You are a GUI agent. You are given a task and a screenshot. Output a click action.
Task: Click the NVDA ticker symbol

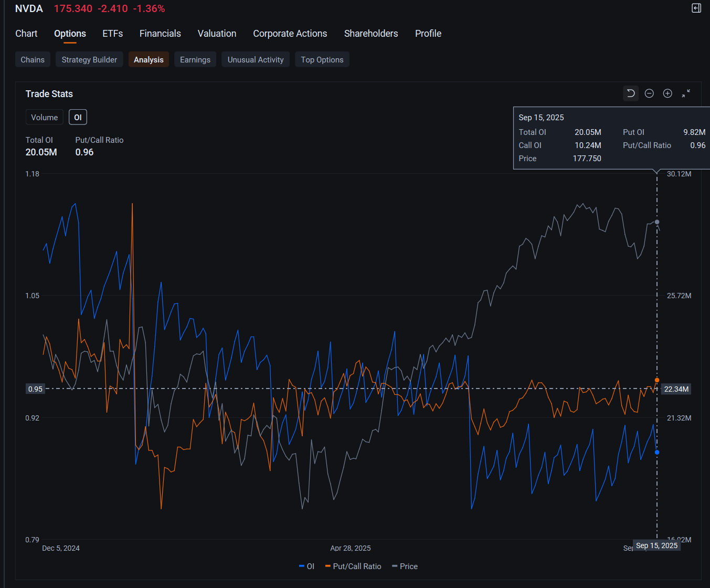(x=29, y=9)
